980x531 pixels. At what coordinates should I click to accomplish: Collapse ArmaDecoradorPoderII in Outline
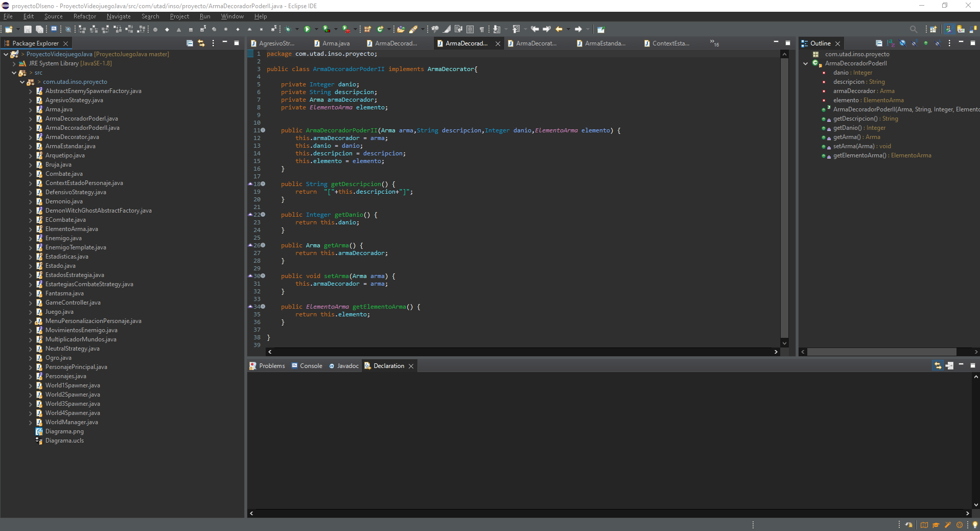[806, 63]
